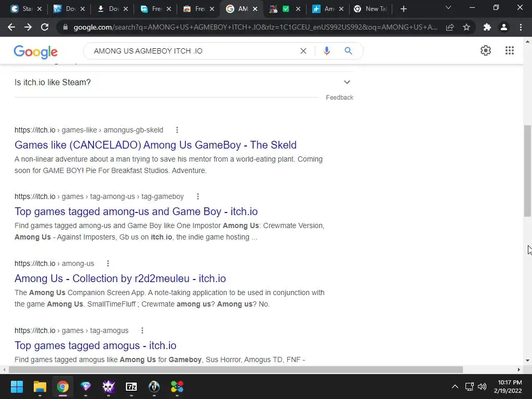The image size is (532, 399).
Task: Open the Google apps grid
Action: click(509, 50)
